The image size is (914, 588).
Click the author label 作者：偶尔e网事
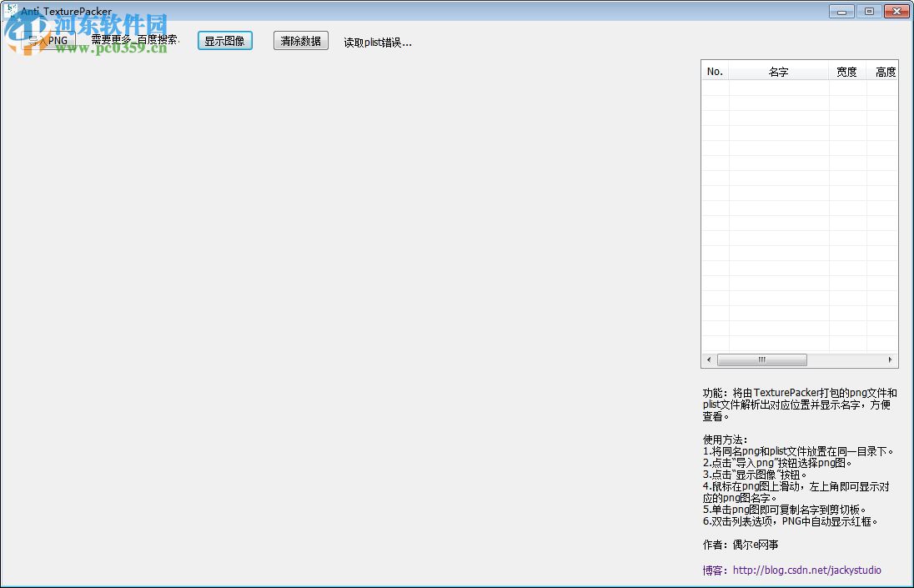pyautogui.click(x=741, y=545)
